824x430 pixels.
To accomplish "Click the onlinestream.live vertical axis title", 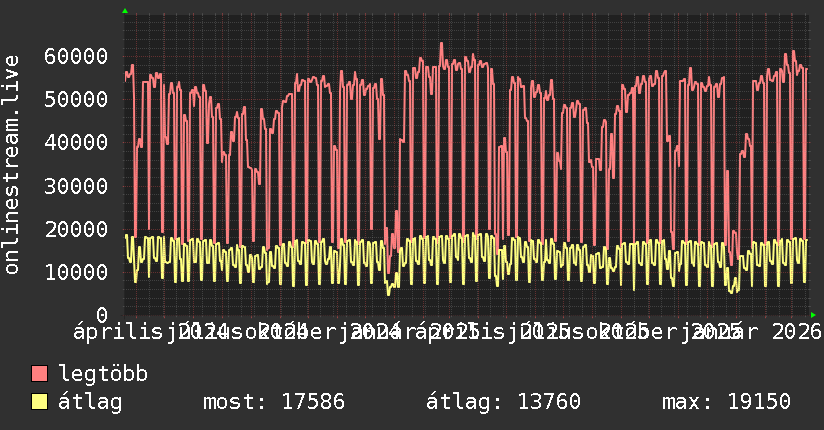I will 12,165.
